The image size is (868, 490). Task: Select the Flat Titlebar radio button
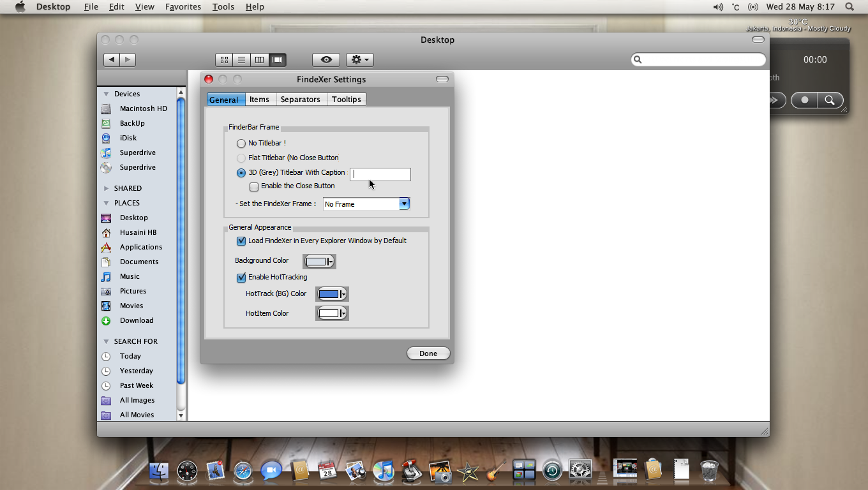(241, 158)
